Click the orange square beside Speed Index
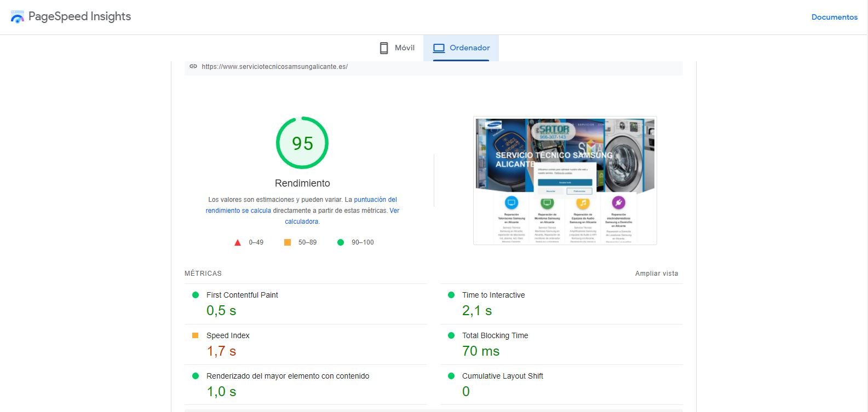 pyautogui.click(x=196, y=335)
